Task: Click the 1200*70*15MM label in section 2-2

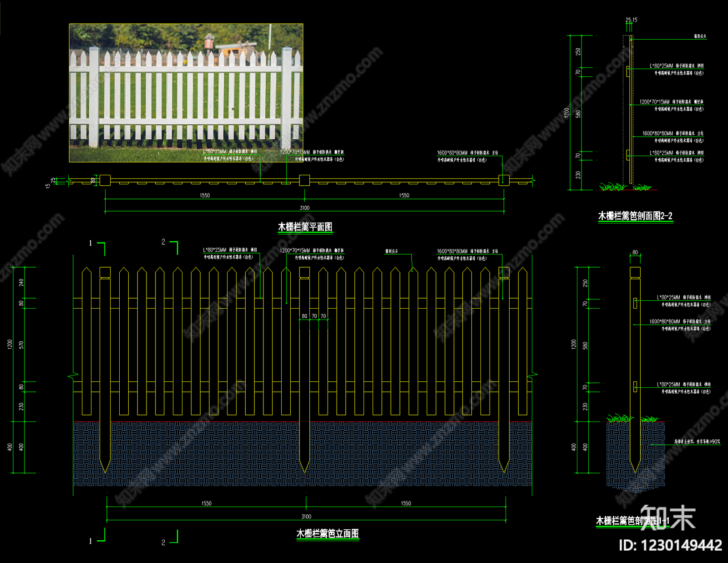Action: coord(672,102)
